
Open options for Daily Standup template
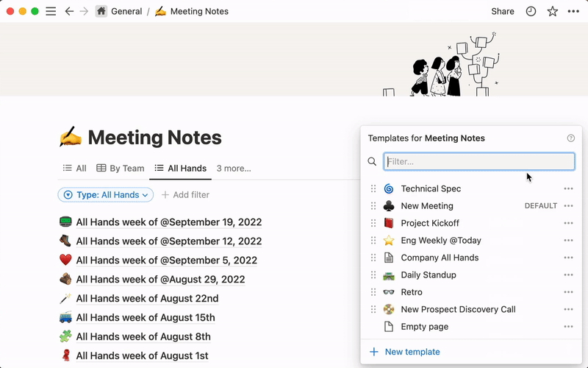click(x=568, y=275)
